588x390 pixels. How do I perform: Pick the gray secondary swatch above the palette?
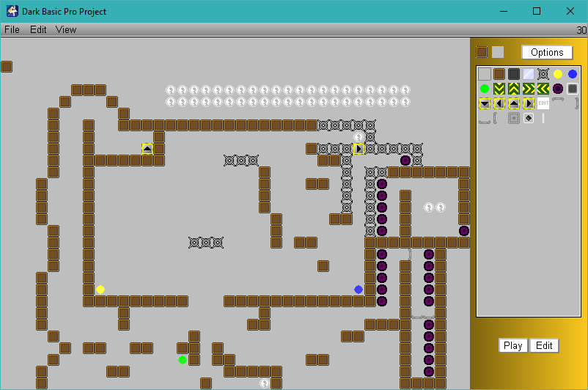point(498,52)
